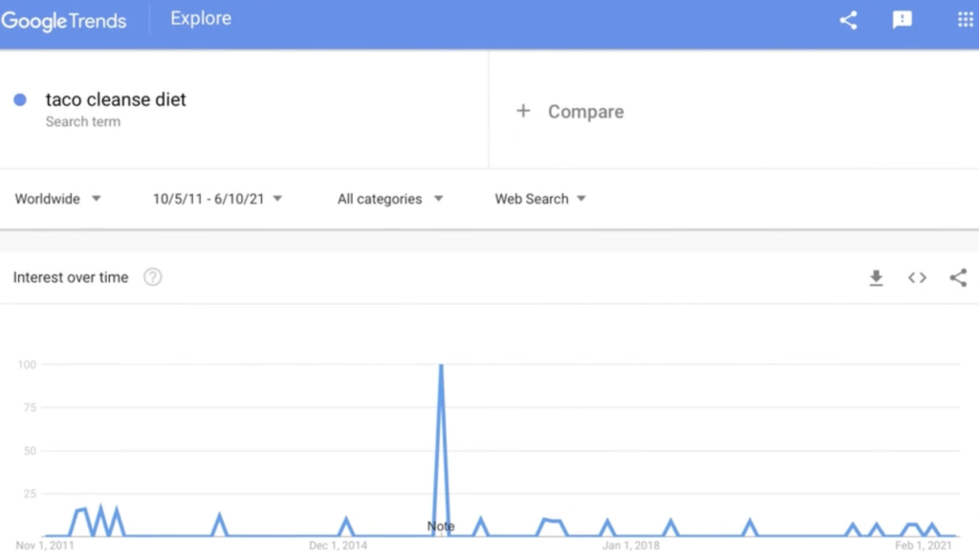979x560 pixels.
Task: Expand the All categories dropdown
Action: [x=390, y=199]
